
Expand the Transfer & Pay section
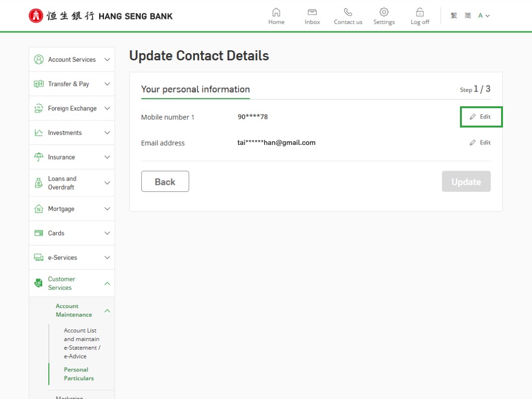point(107,84)
